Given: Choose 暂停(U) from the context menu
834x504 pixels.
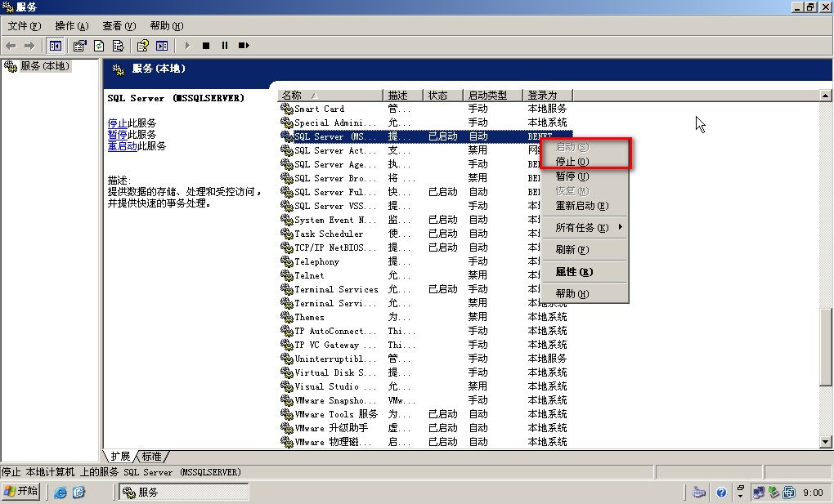Looking at the screenshot, I should 585,176.
